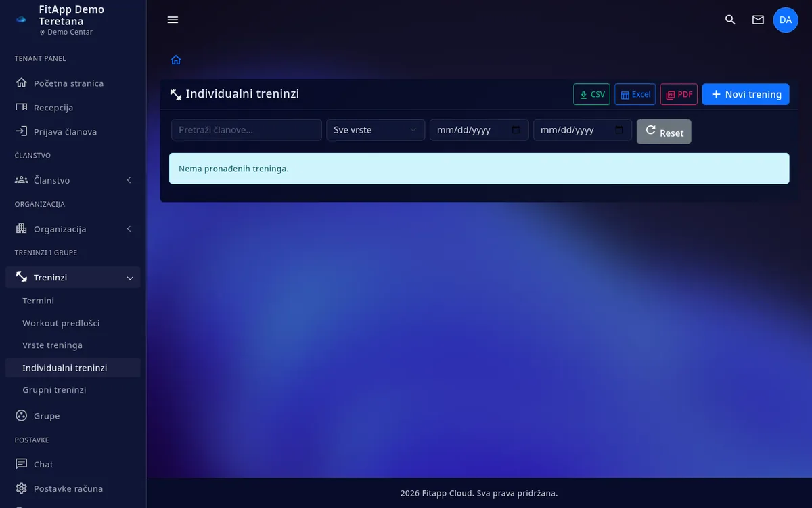Export trainings with the CSV button

pyautogui.click(x=592, y=94)
